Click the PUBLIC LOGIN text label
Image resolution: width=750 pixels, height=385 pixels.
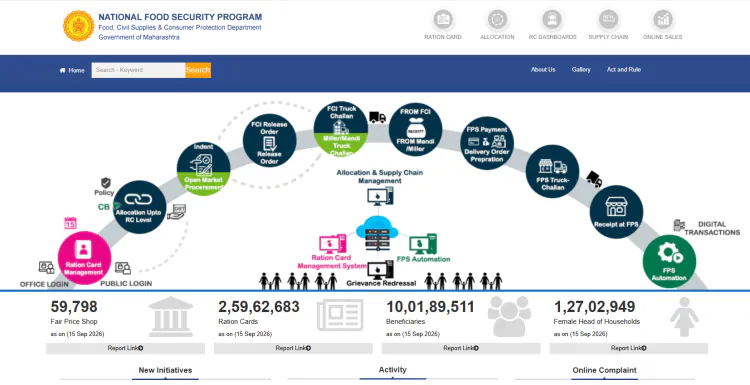click(126, 284)
